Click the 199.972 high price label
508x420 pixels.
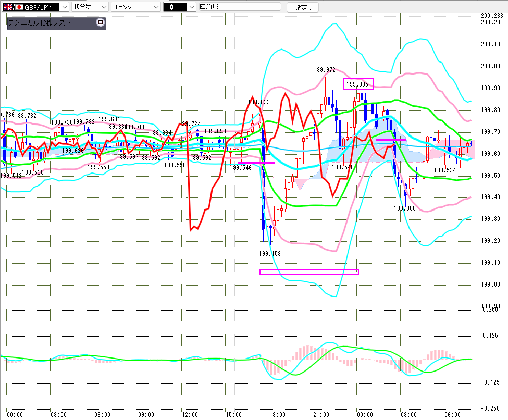[324, 69]
